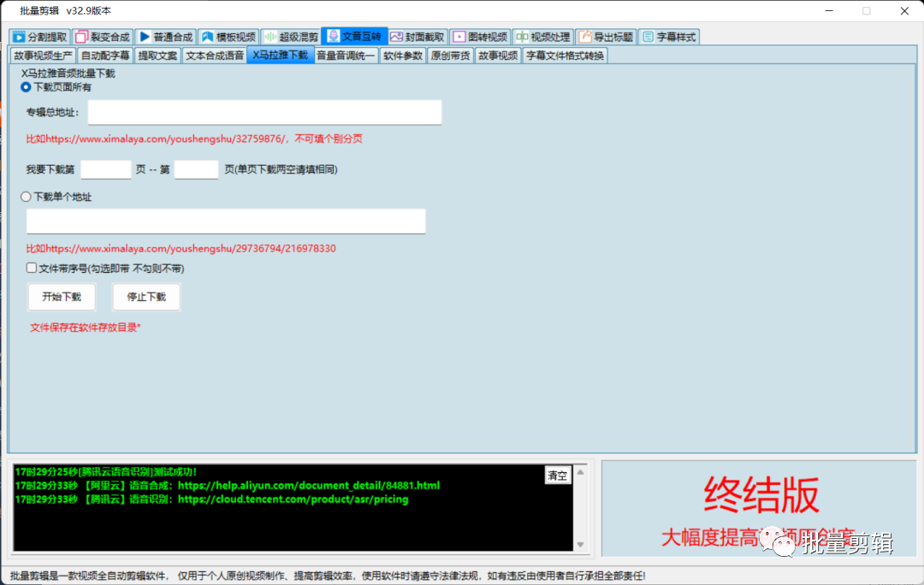
Task: Click the 超级混剪 waveform icon
Action: point(270,37)
